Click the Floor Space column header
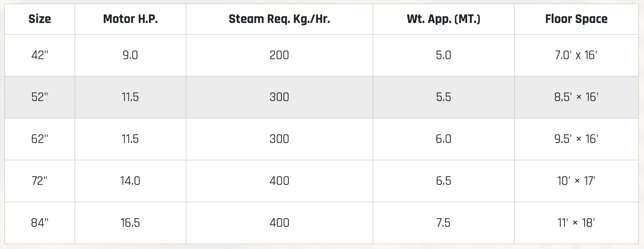The height and width of the screenshot is (249, 644). [x=576, y=19]
